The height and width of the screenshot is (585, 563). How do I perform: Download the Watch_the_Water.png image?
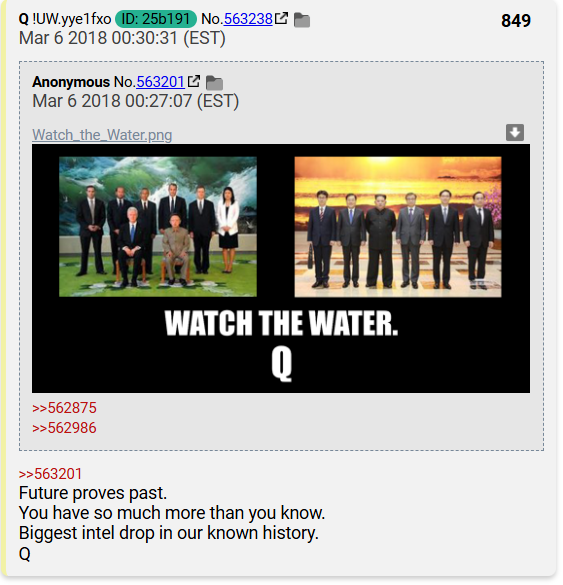pyautogui.click(x=515, y=132)
